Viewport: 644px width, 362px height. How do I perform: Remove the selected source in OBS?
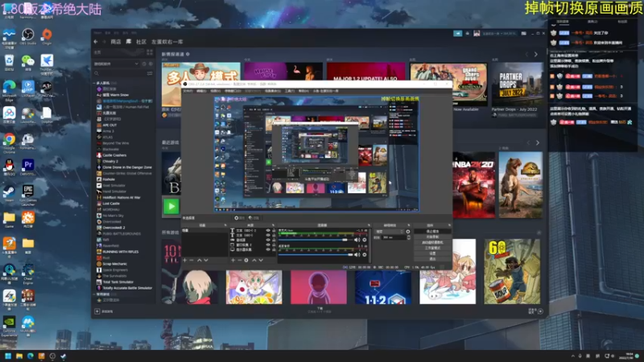(x=240, y=260)
